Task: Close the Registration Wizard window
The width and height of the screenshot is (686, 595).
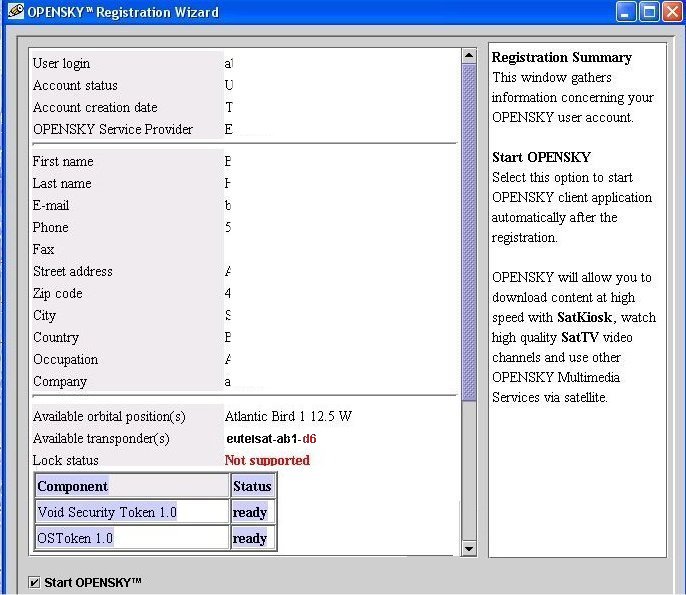Action: 672,11
